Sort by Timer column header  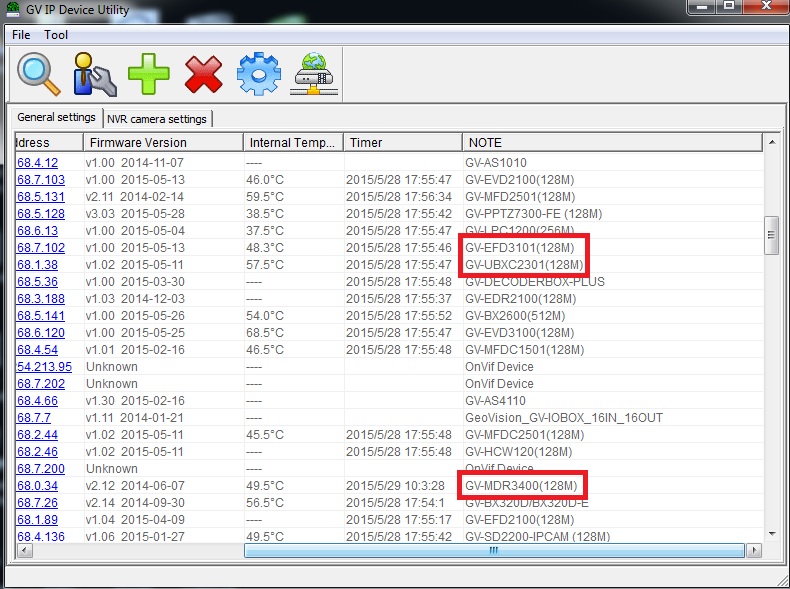point(403,143)
